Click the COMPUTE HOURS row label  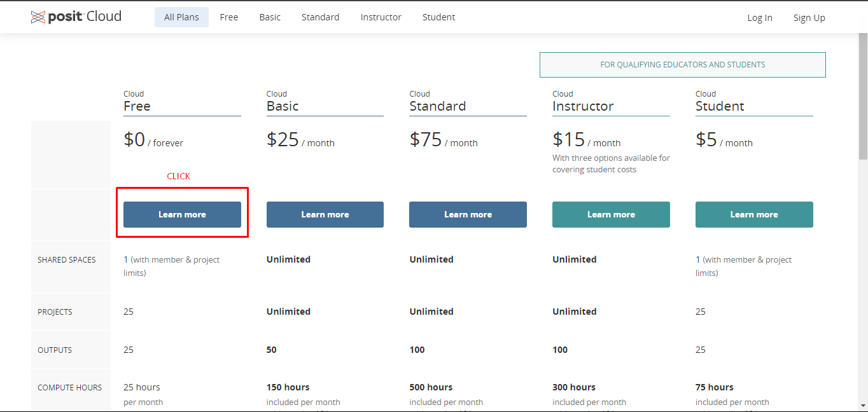point(69,387)
